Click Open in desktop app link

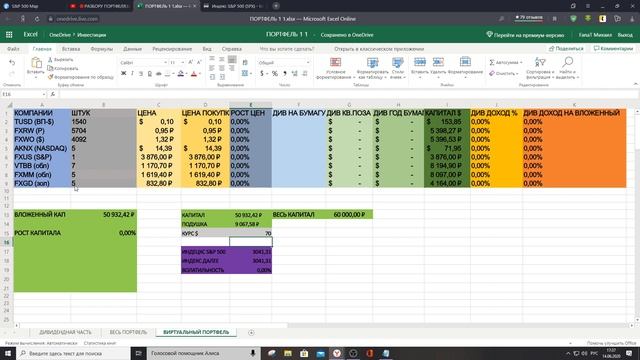[x=379, y=49]
